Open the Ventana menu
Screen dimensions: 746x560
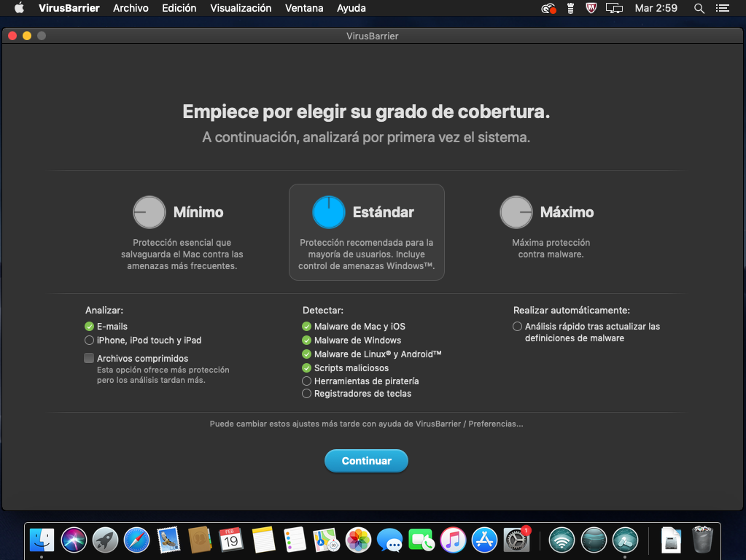(304, 8)
